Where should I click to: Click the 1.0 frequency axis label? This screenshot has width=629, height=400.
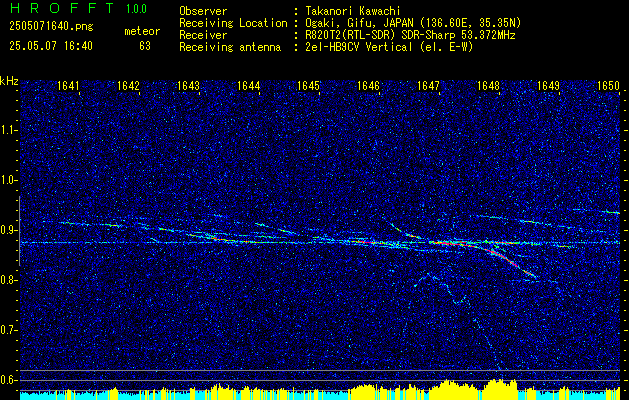click(x=9, y=180)
